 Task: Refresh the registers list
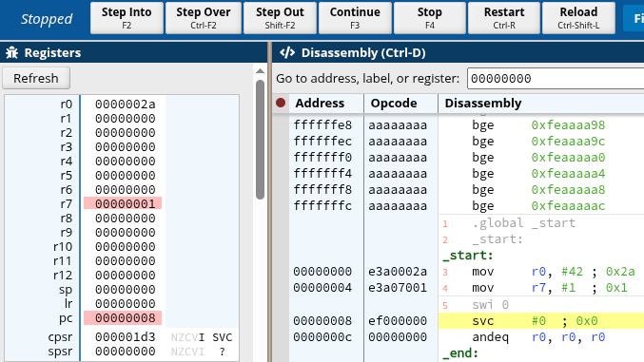click(x=36, y=78)
